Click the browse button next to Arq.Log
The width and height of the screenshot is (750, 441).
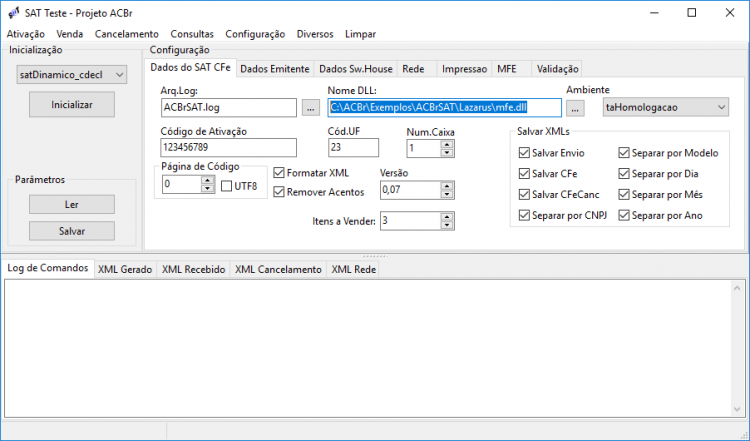pyautogui.click(x=311, y=108)
